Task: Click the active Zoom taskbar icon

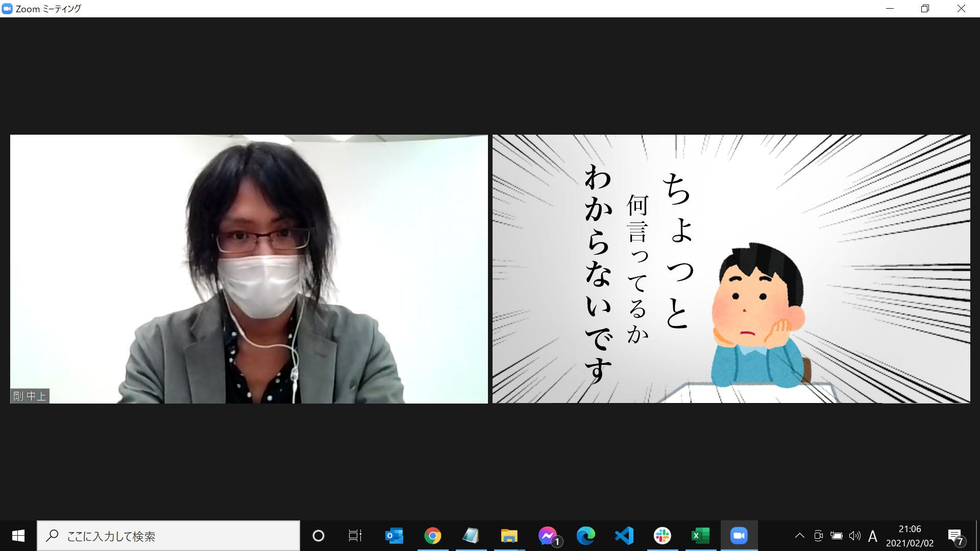Action: tap(739, 536)
